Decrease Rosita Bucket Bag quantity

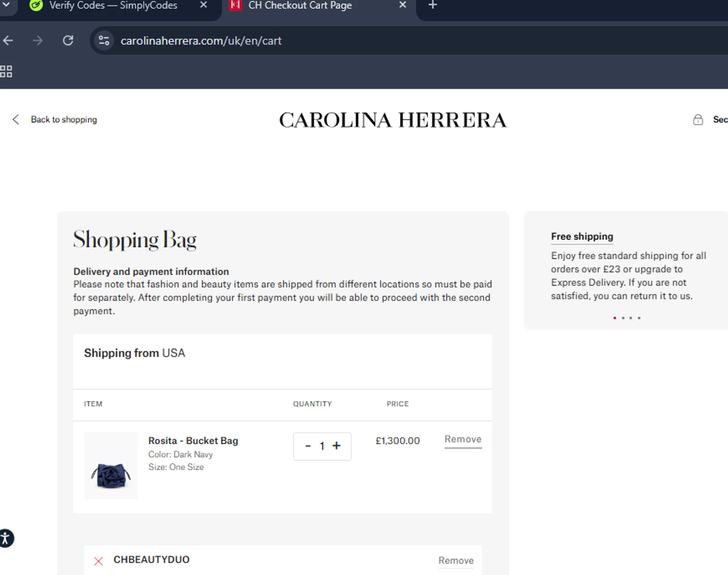(308, 446)
